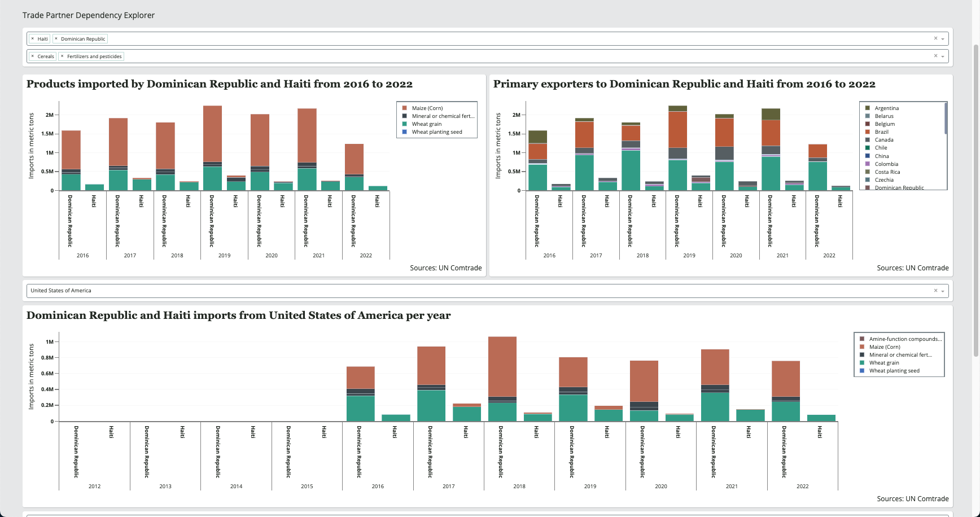Click Amine-function compounds legend entry
Viewport: 980px width, 517px height.
coord(904,339)
